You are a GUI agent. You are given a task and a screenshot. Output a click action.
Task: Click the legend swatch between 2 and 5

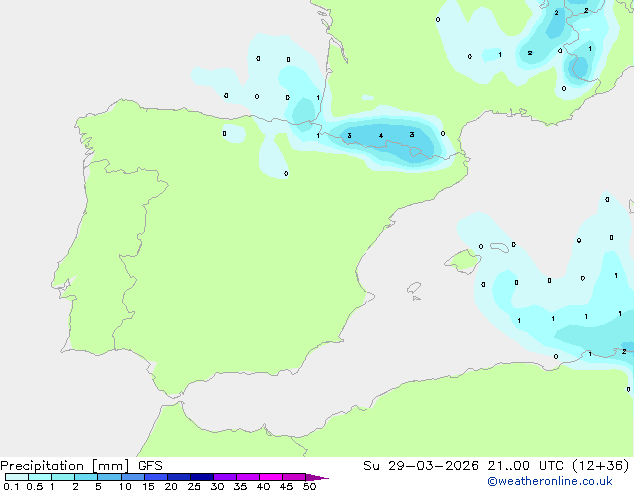[x=86, y=477]
